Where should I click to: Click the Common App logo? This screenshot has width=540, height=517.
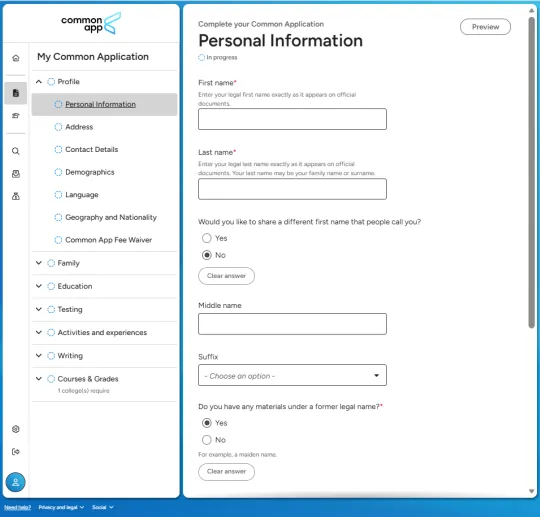[x=91, y=23]
